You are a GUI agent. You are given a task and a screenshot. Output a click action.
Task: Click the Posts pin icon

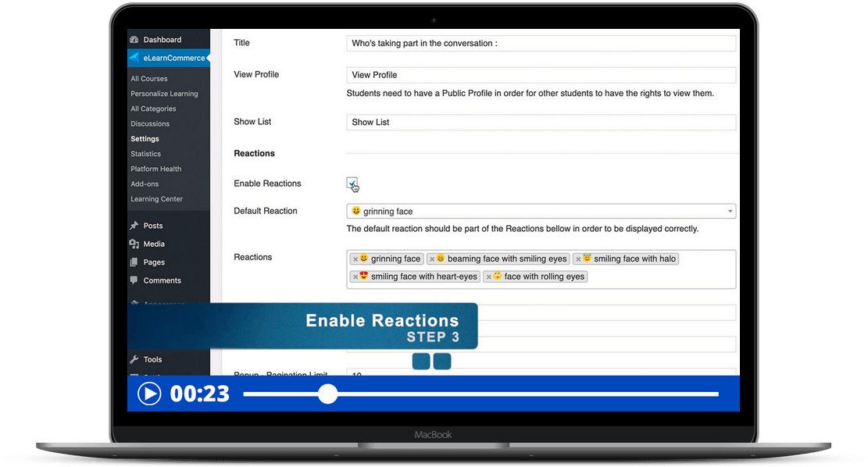(134, 226)
